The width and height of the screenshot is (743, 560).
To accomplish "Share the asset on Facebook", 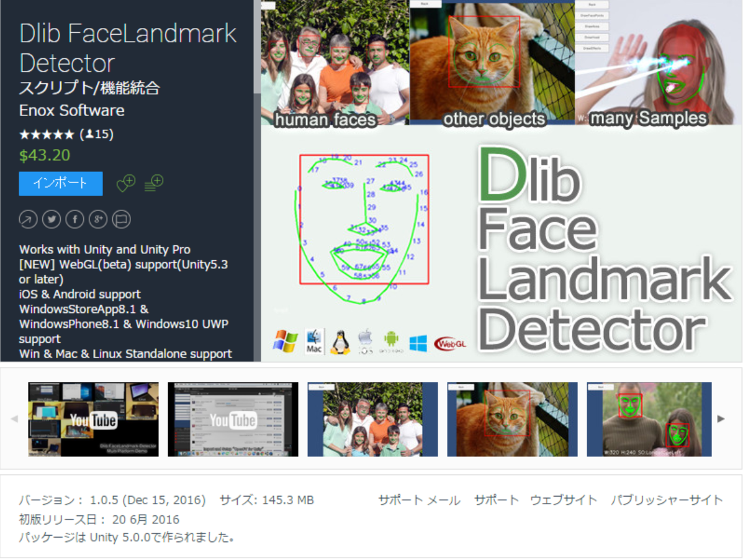I will pyautogui.click(x=74, y=219).
